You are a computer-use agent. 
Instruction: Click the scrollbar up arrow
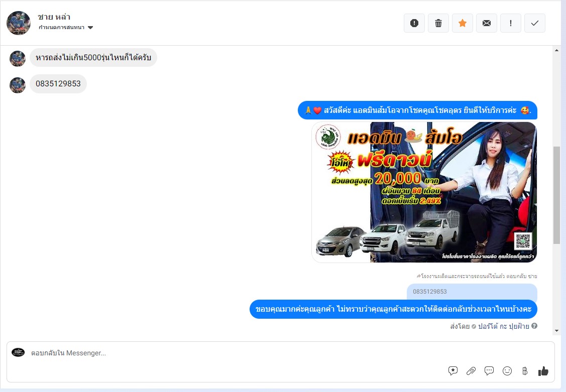(556, 51)
